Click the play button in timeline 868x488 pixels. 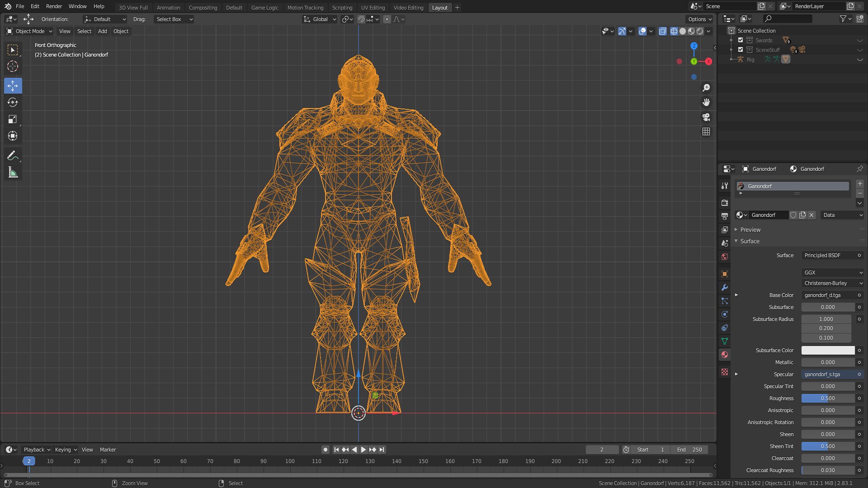(363, 449)
